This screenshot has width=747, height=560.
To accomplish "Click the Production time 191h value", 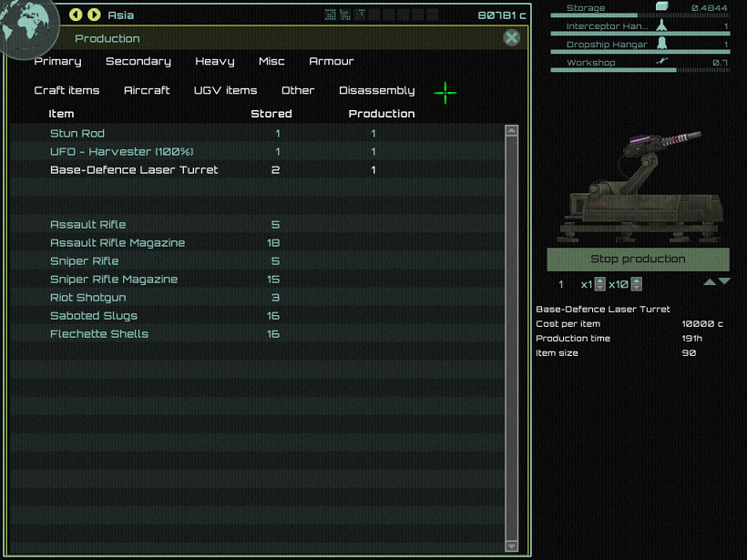I will pos(691,338).
